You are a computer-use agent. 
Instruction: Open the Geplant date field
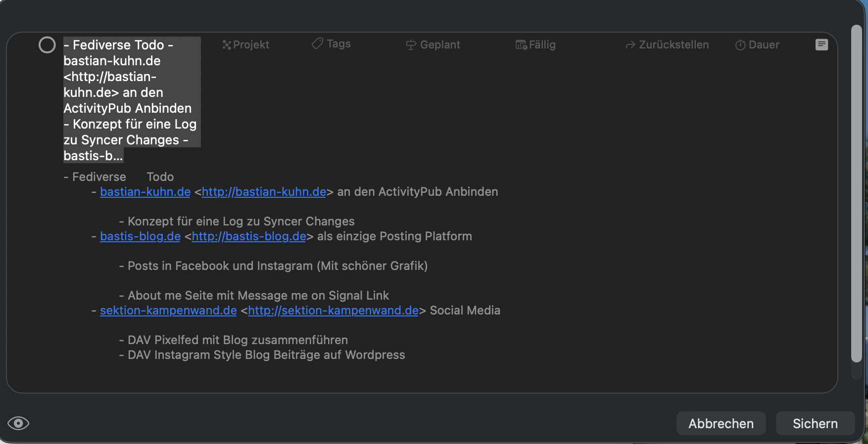click(433, 45)
